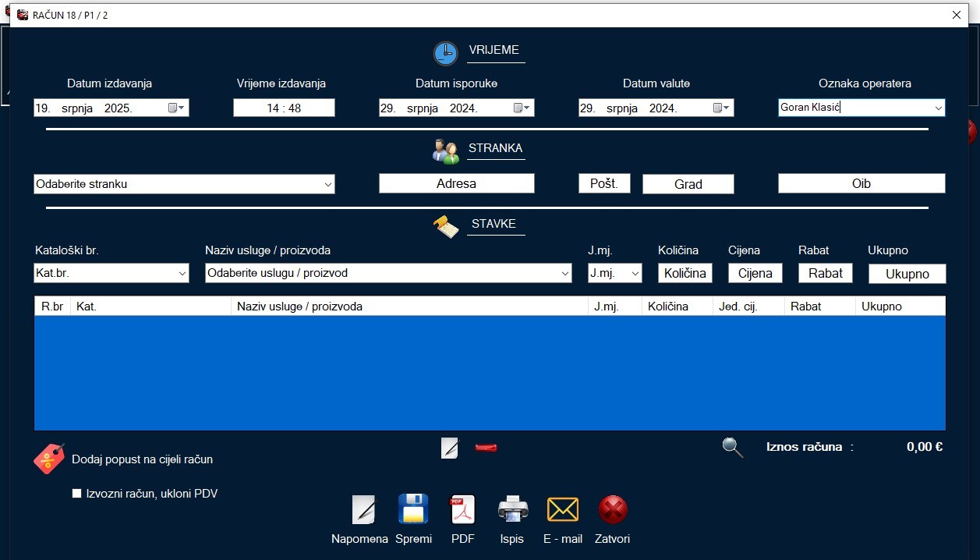The image size is (980, 560).
Task: Click the magnifying glass search icon
Action: (732, 447)
